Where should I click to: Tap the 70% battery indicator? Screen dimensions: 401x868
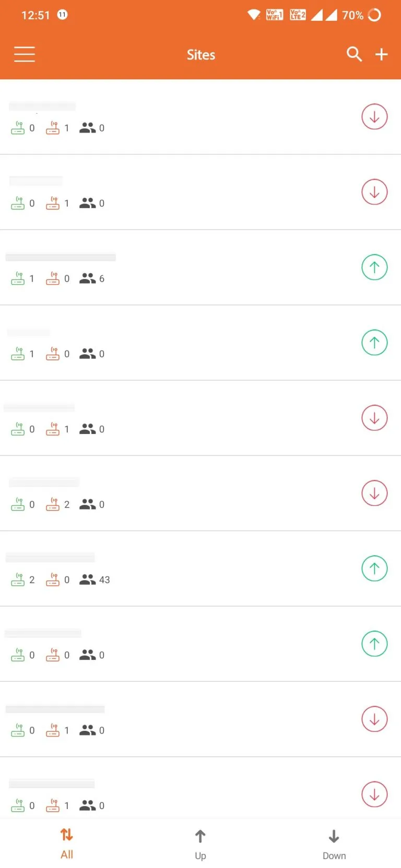coord(361,15)
